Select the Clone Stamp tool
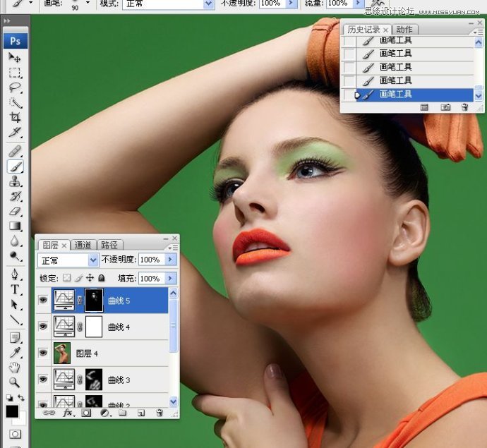This screenshot has height=448, width=487. 14,181
